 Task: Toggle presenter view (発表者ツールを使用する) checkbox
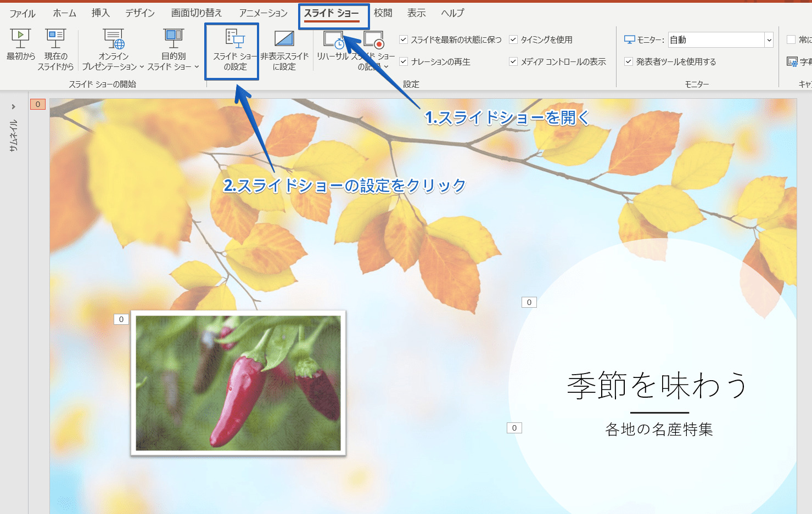[629, 61]
